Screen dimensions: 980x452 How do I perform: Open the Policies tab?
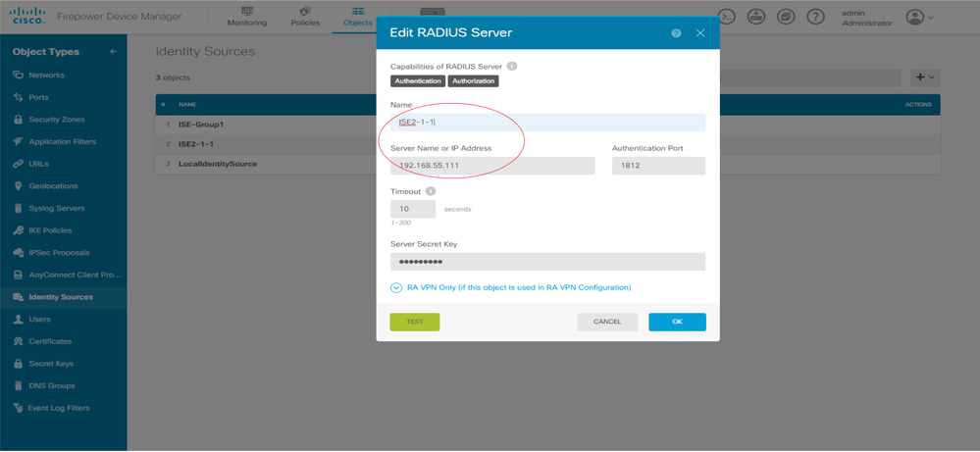click(305, 17)
